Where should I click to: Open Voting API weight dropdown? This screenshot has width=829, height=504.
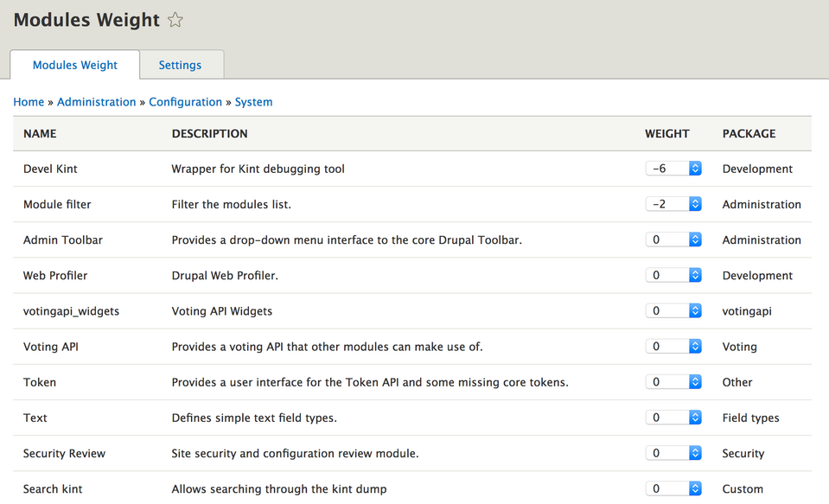point(673,346)
